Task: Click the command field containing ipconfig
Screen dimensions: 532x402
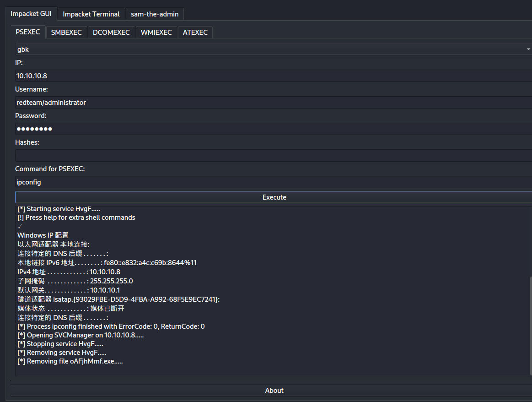Action: coord(274,182)
